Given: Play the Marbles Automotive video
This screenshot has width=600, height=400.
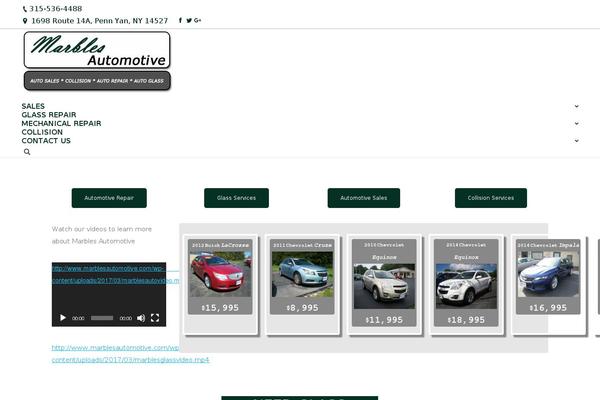Looking at the screenshot, I should 63,318.
